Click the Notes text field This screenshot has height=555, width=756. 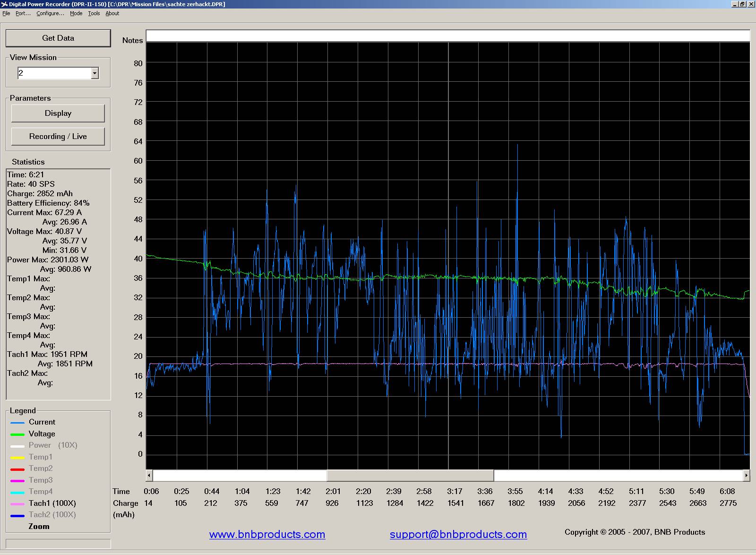click(x=447, y=36)
